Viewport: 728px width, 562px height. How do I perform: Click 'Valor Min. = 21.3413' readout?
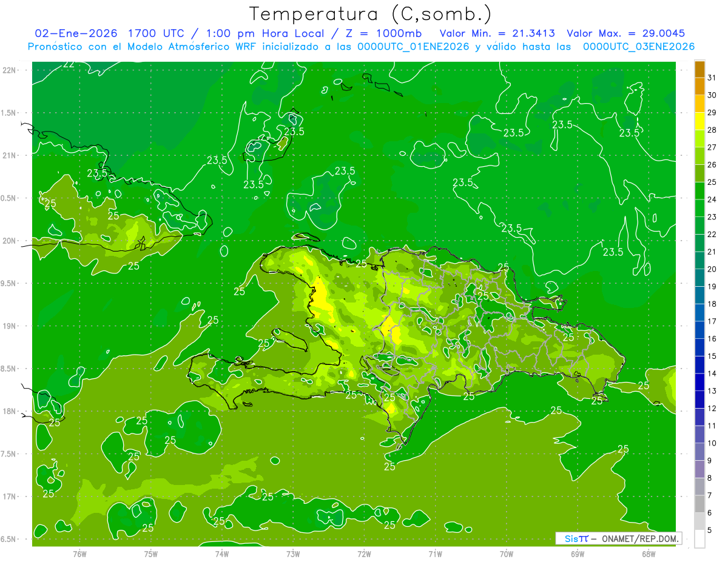pyautogui.click(x=497, y=33)
